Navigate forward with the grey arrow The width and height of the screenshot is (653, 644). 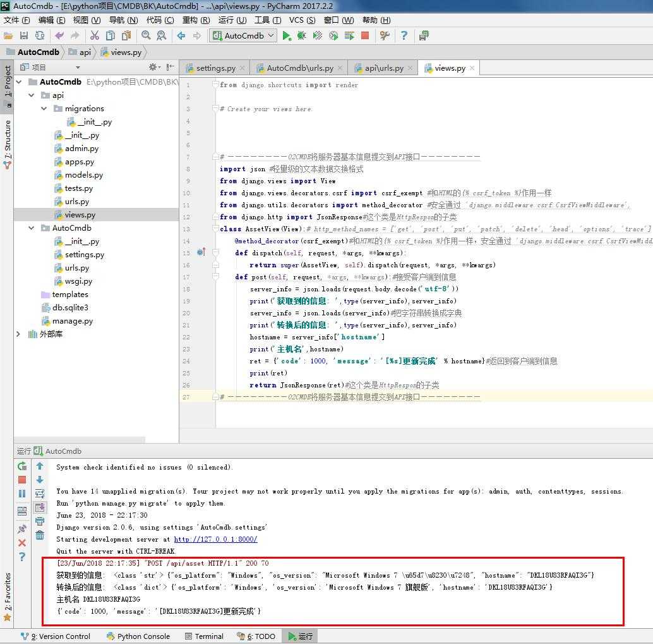click(197, 36)
